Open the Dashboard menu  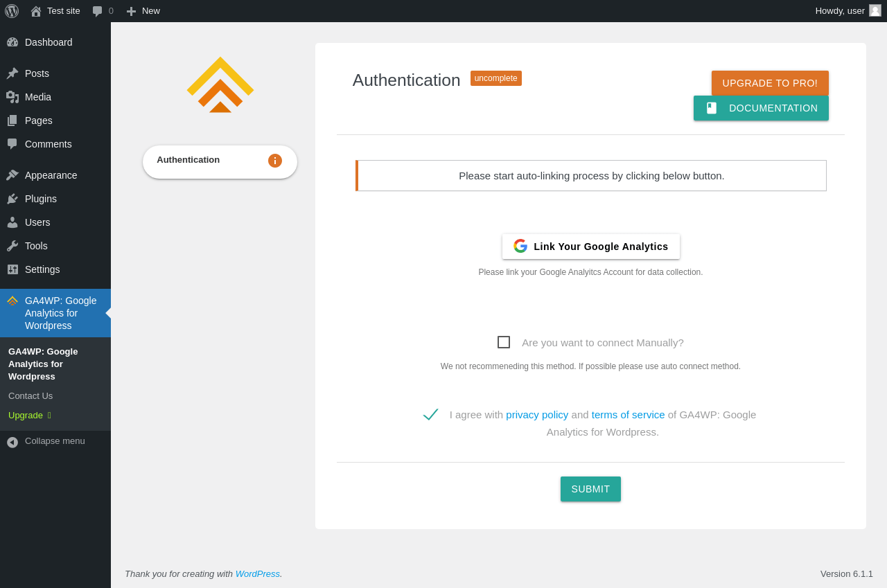tap(55, 42)
